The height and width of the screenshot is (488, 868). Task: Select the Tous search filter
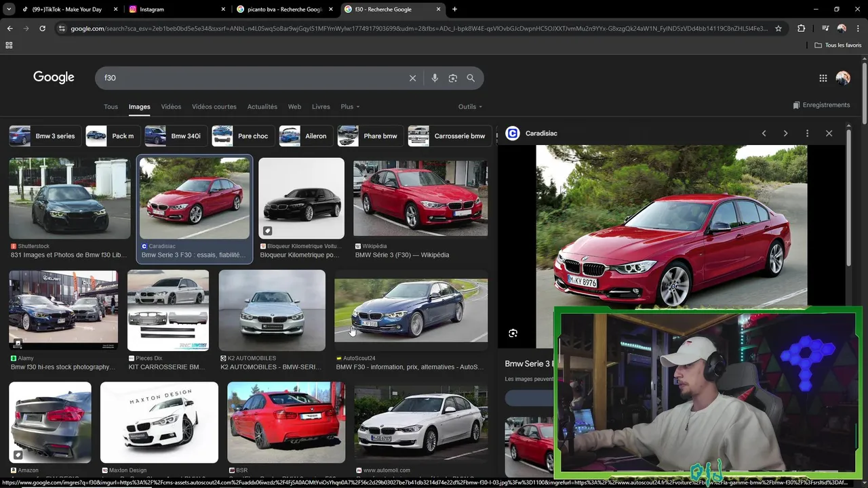click(x=111, y=106)
